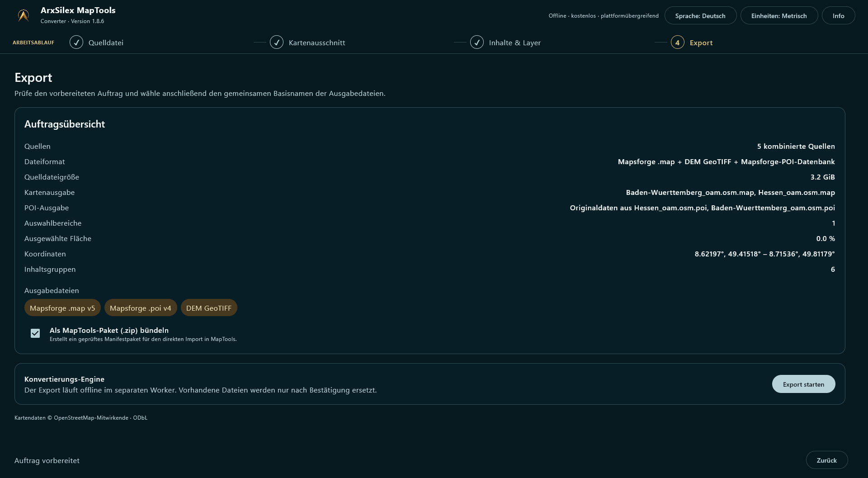868x478 pixels.
Task: Click the 'Offline · kostenlos · plattformübergreifend' text
Action: tap(604, 16)
